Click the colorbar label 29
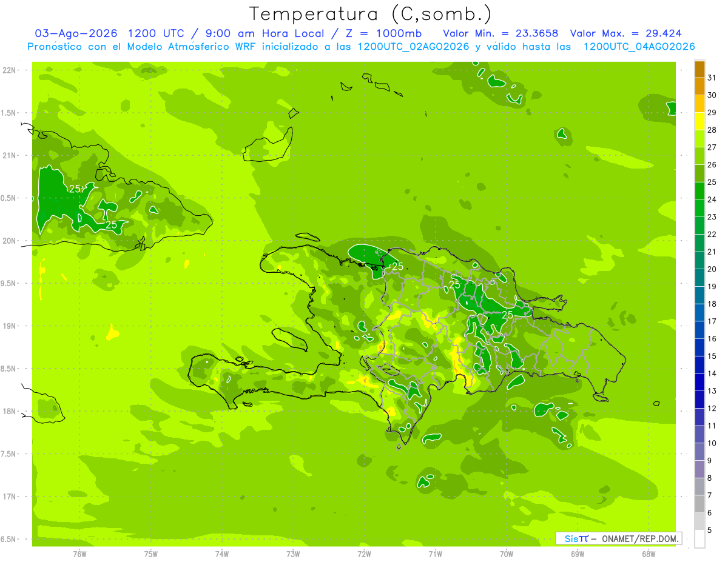 click(x=712, y=113)
